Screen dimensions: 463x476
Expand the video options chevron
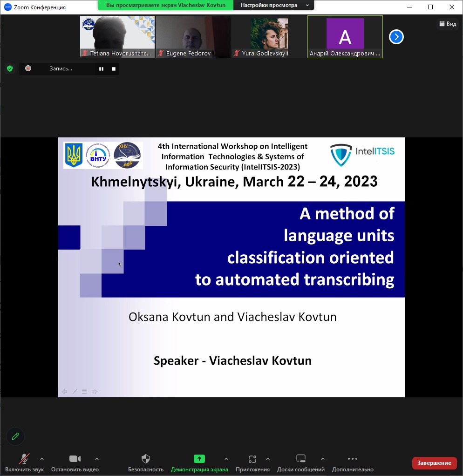click(97, 459)
